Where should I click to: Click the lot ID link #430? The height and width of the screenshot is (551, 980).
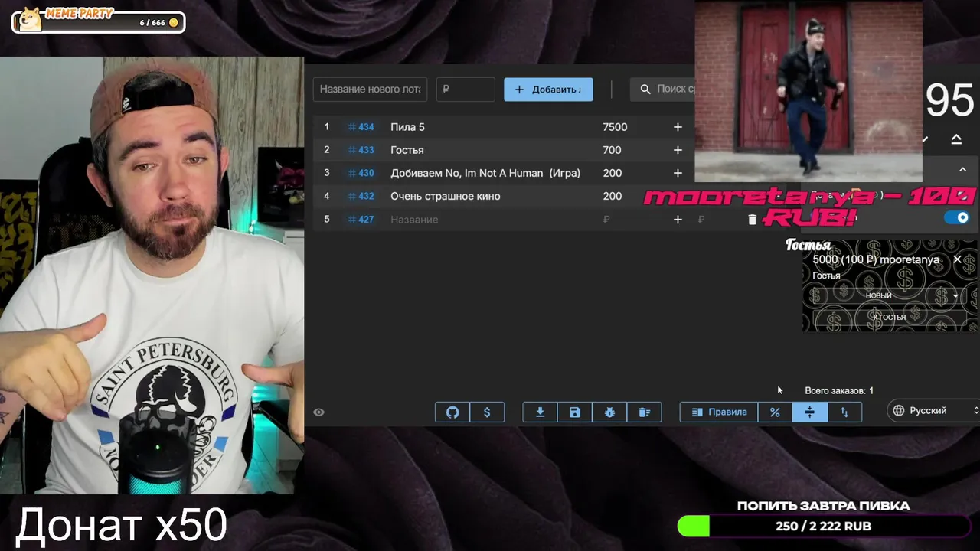click(361, 173)
